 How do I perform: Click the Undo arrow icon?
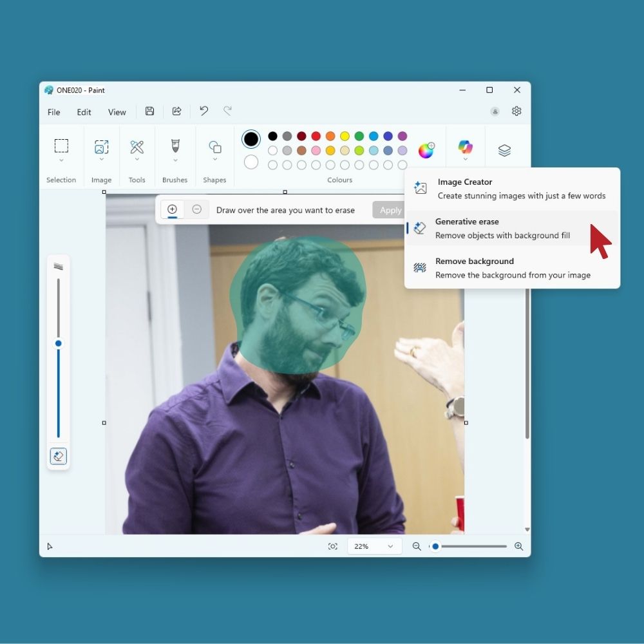pyautogui.click(x=204, y=111)
